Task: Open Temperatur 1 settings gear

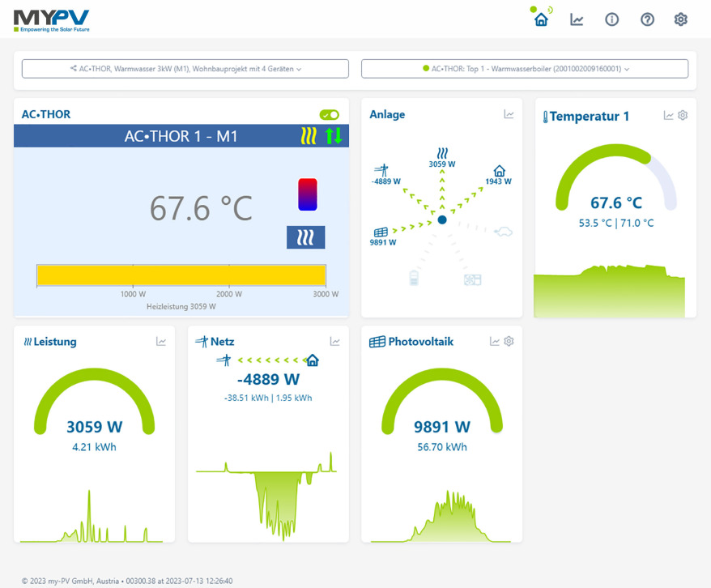Action: [683, 115]
